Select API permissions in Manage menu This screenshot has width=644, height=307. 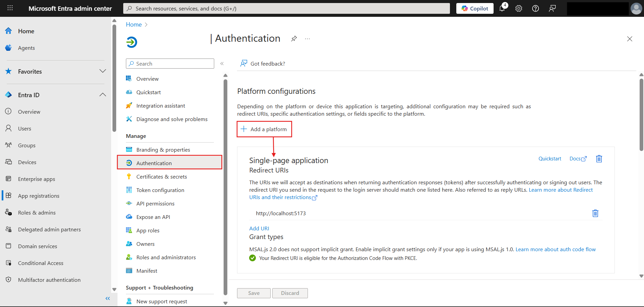click(155, 203)
